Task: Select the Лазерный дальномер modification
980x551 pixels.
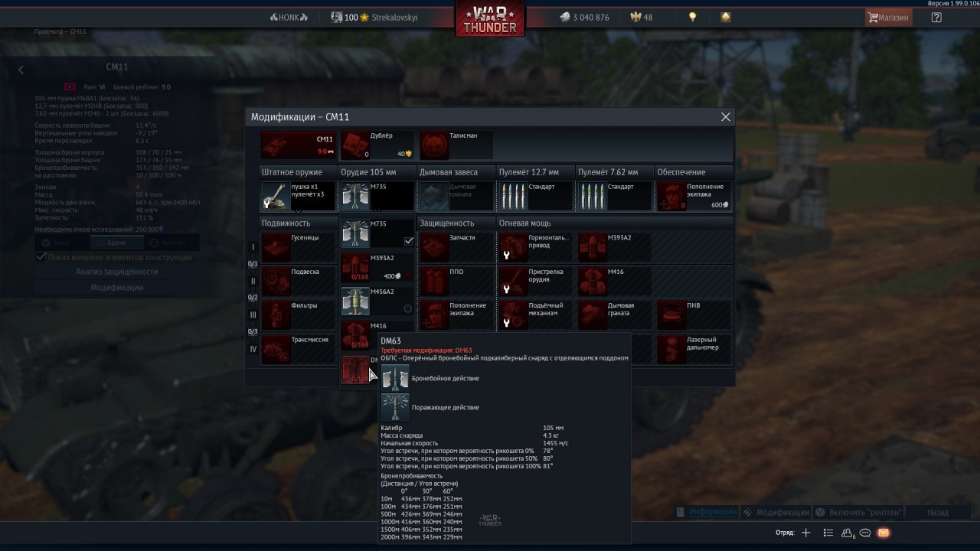Action: pos(694,348)
